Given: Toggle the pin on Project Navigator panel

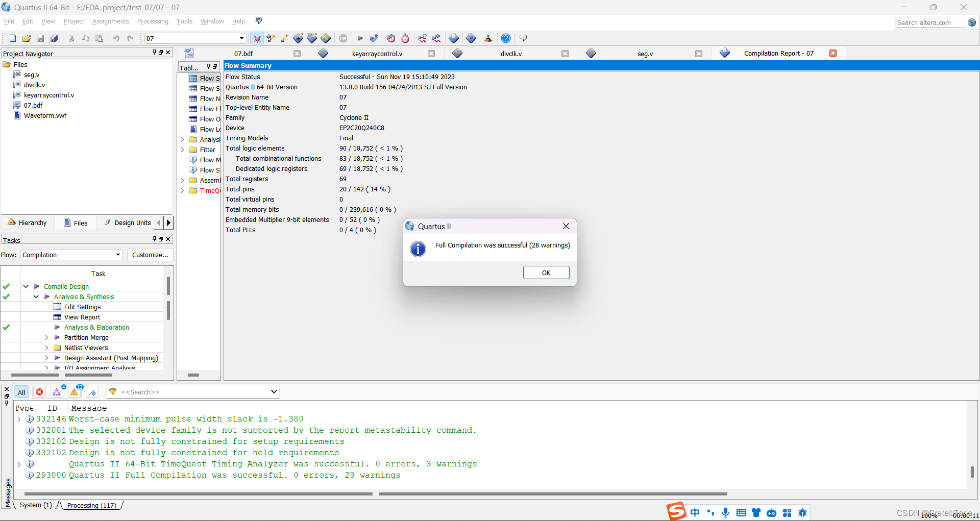Looking at the screenshot, I should tap(155, 52).
